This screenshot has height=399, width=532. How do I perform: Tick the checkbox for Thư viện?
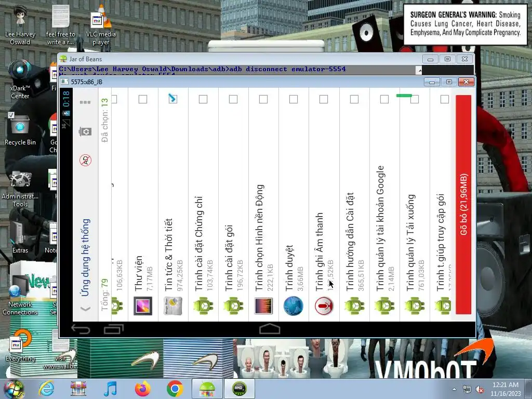143,99
